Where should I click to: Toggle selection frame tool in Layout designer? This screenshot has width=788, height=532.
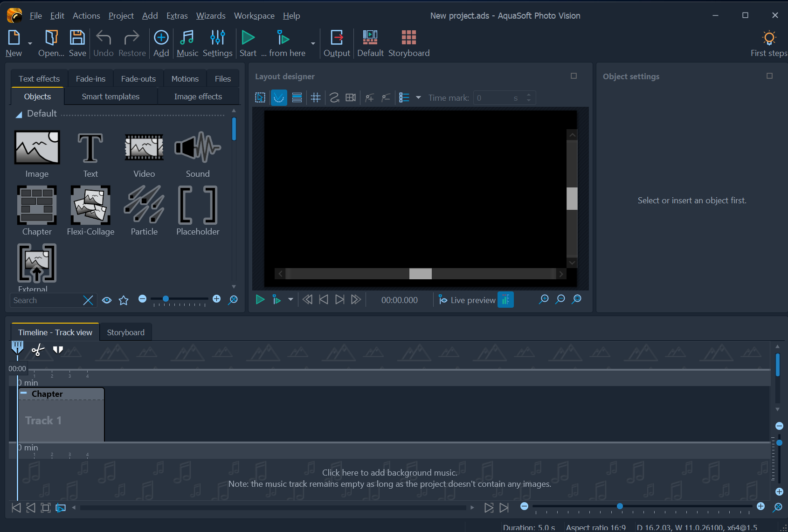[260, 97]
